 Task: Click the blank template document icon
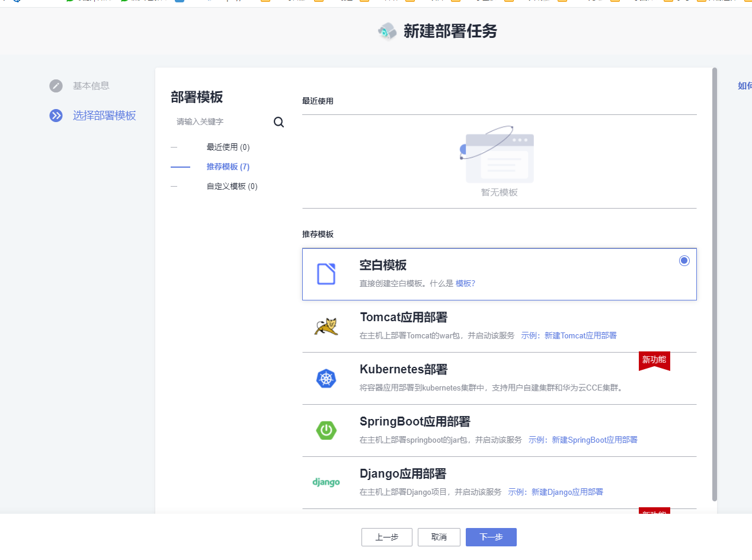pos(326,274)
